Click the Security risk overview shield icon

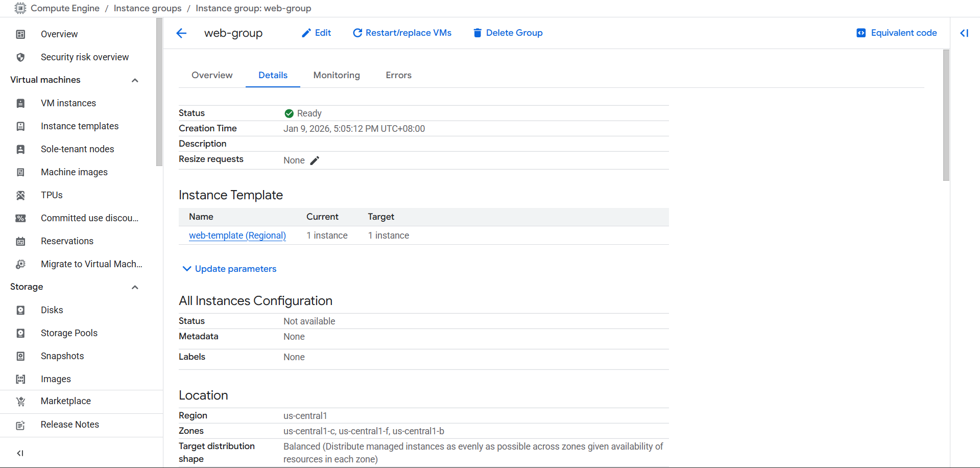(20, 57)
